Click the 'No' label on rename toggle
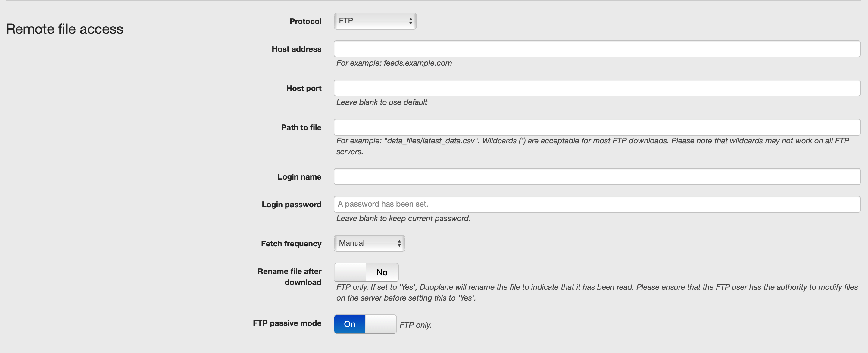868x353 pixels. pyautogui.click(x=382, y=272)
